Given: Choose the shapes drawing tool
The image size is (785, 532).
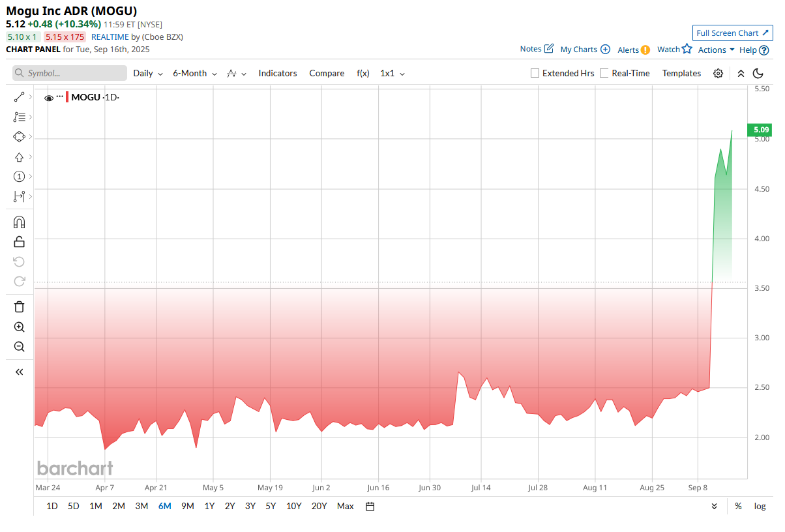Looking at the screenshot, I should click(19, 137).
